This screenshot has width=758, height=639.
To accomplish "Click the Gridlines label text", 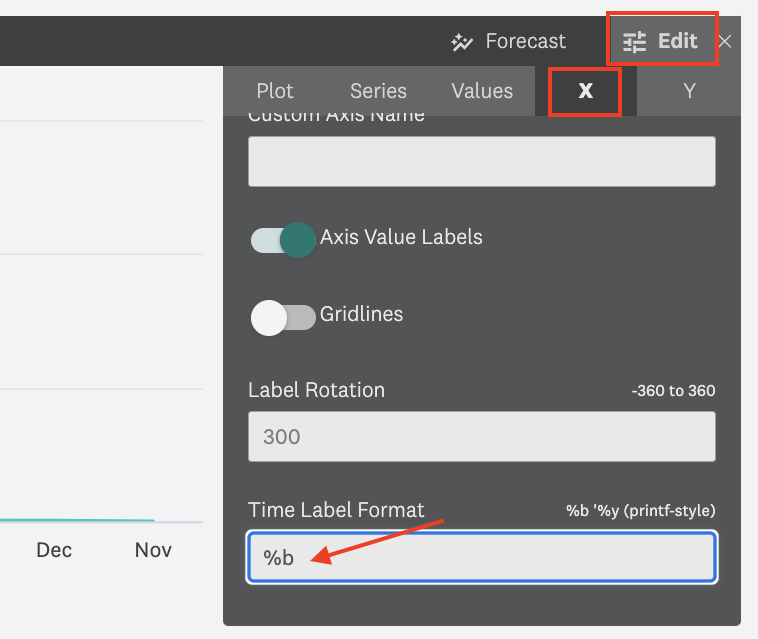I will pyautogui.click(x=361, y=314).
